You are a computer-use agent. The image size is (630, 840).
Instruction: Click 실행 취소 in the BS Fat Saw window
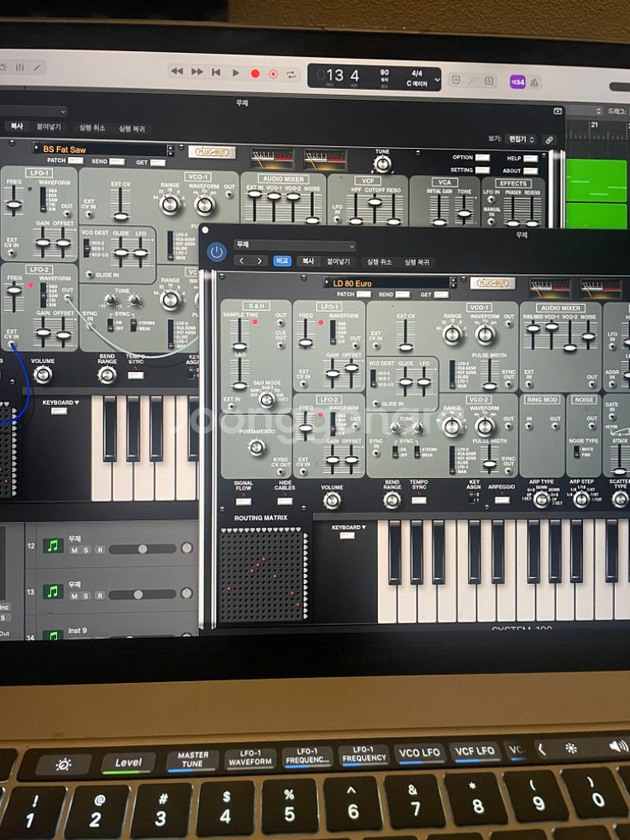coord(92,128)
